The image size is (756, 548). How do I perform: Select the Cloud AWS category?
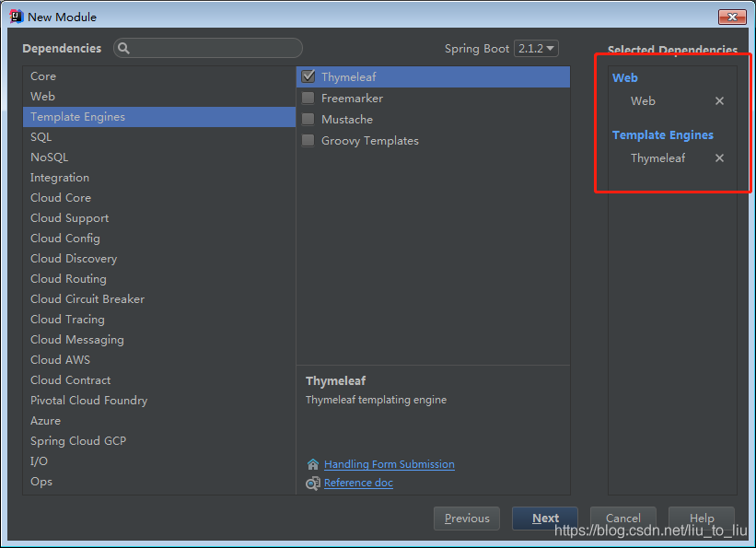pyautogui.click(x=159, y=360)
